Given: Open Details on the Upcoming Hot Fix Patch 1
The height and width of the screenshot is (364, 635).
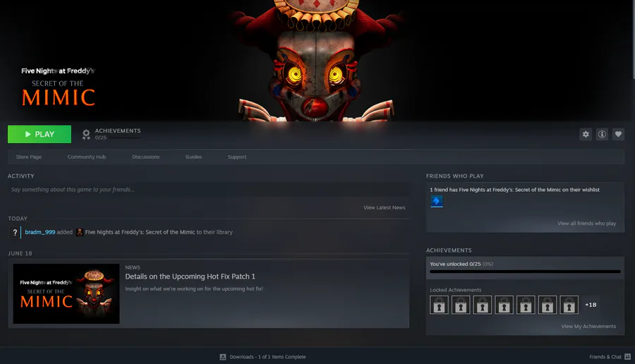Looking at the screenshot, I should 190,277.
